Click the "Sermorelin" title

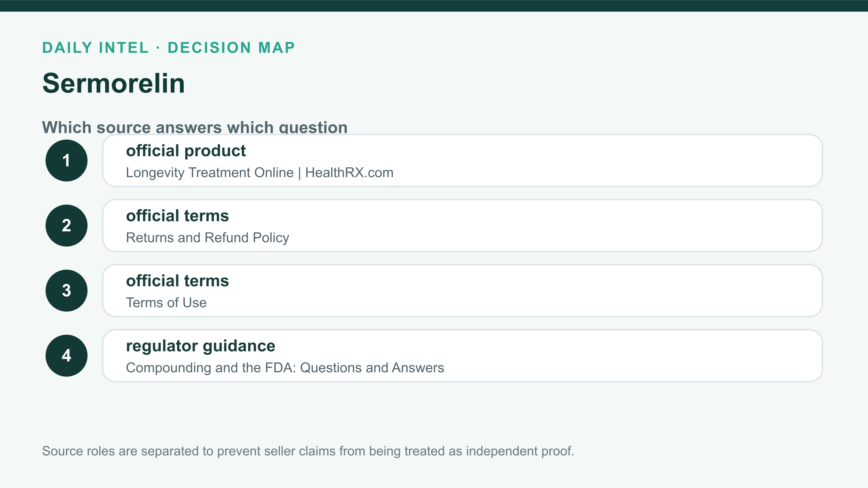point(113,83)
